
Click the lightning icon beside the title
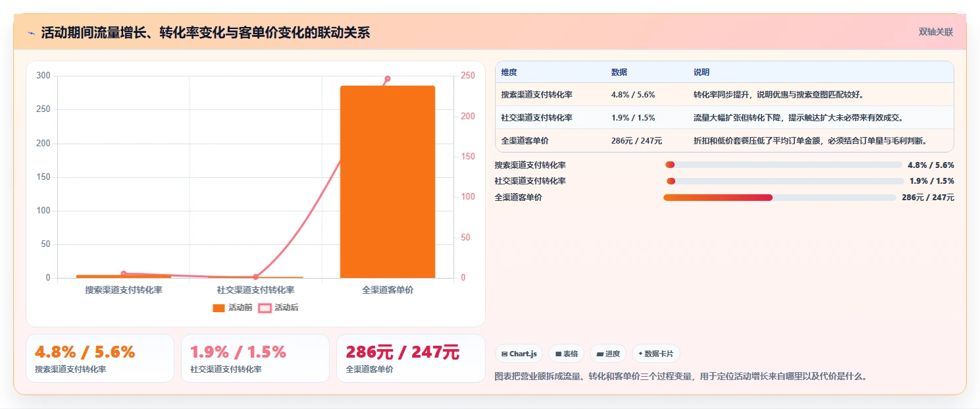pos(31,32)
